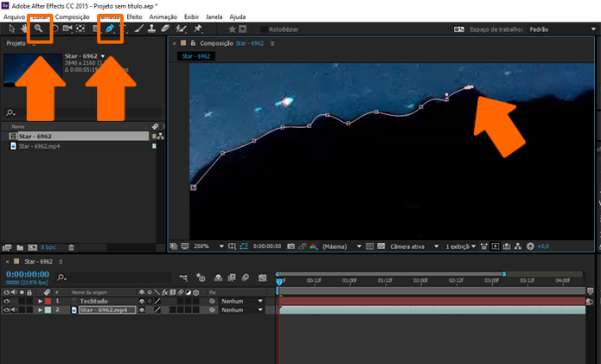Toggle shy switch on Star - 6962.mp4 layer
Viewport: 601px width, 364px height.
(142, 310)
